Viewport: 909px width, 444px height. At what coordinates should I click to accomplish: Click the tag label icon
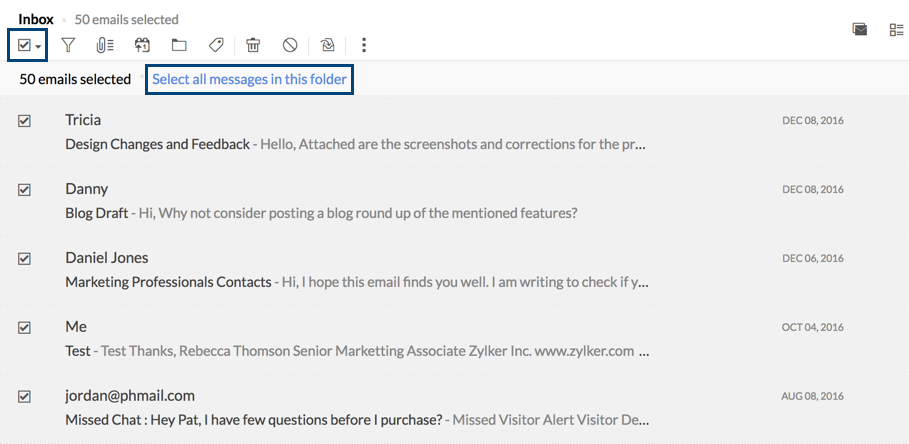click(x=215, y=45)
